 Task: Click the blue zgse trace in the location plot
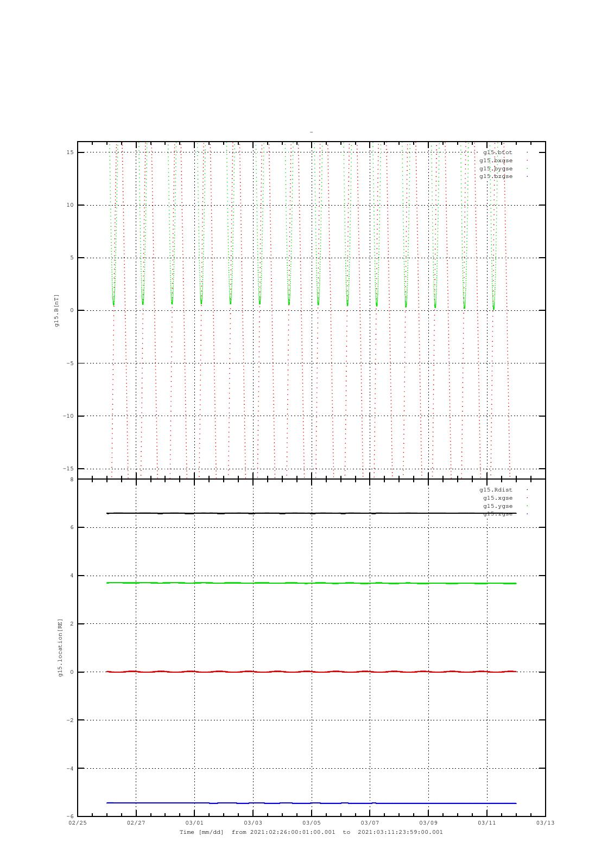pyautogui.click(x=312, y=803)
